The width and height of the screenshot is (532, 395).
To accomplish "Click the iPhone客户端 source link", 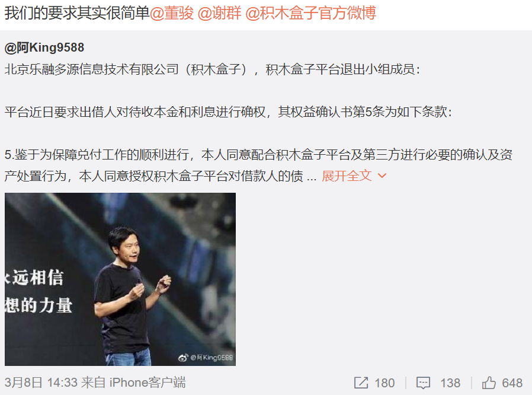I will coord(148,383).
